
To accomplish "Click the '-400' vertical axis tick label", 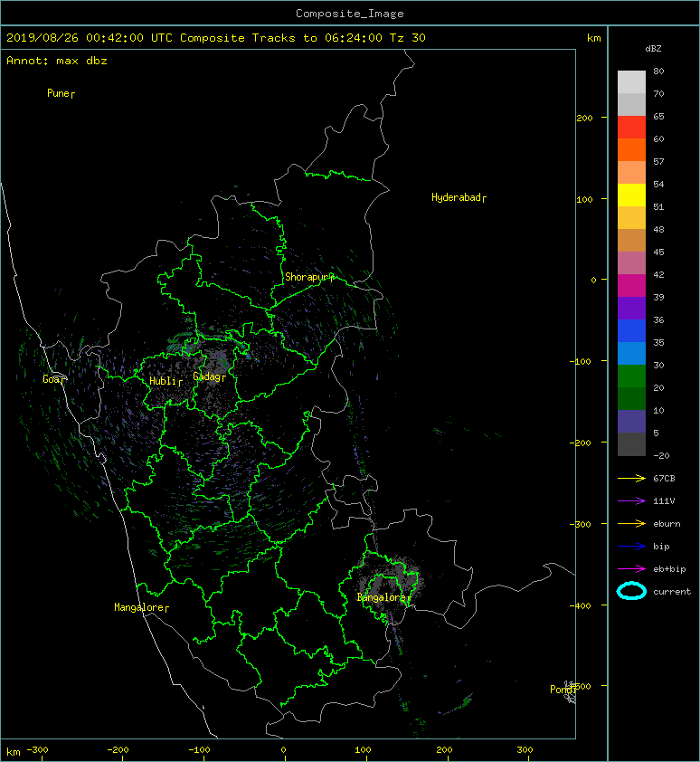I will (x=580, y=605).
